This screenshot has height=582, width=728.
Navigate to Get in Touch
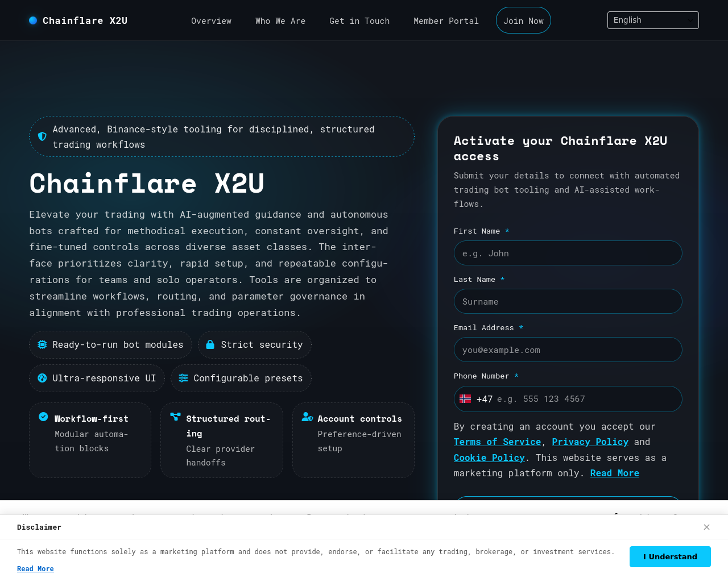click(x=359, y=21)
